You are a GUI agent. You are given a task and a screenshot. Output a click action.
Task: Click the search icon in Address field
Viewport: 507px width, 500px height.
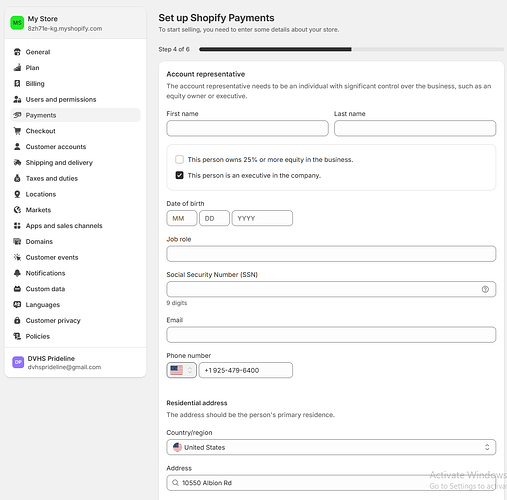pyautogui.click(x=175, y=483)
